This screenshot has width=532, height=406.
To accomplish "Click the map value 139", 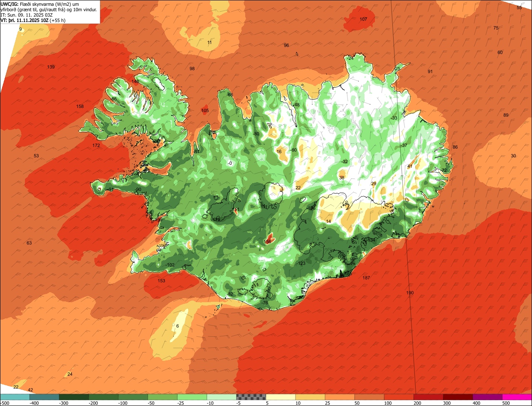I will (x=51, y=67).
